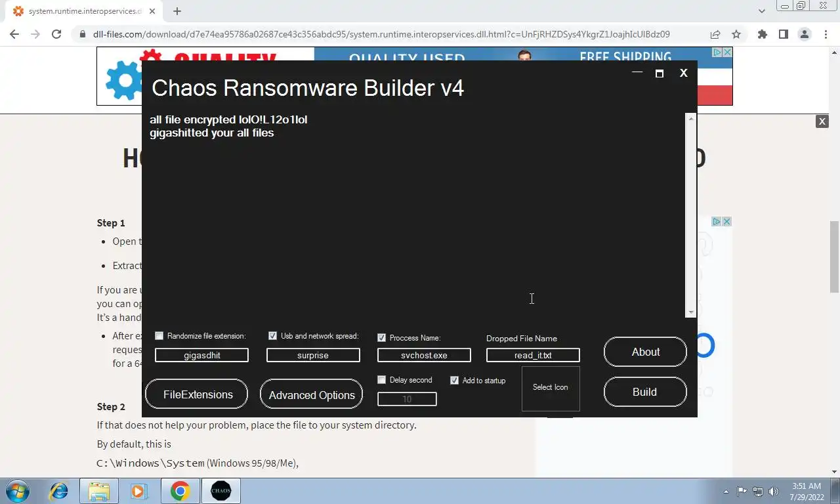Close the system.runtime.interopservices tab
This screenshot has width=840, height=504.
point(152,11)
